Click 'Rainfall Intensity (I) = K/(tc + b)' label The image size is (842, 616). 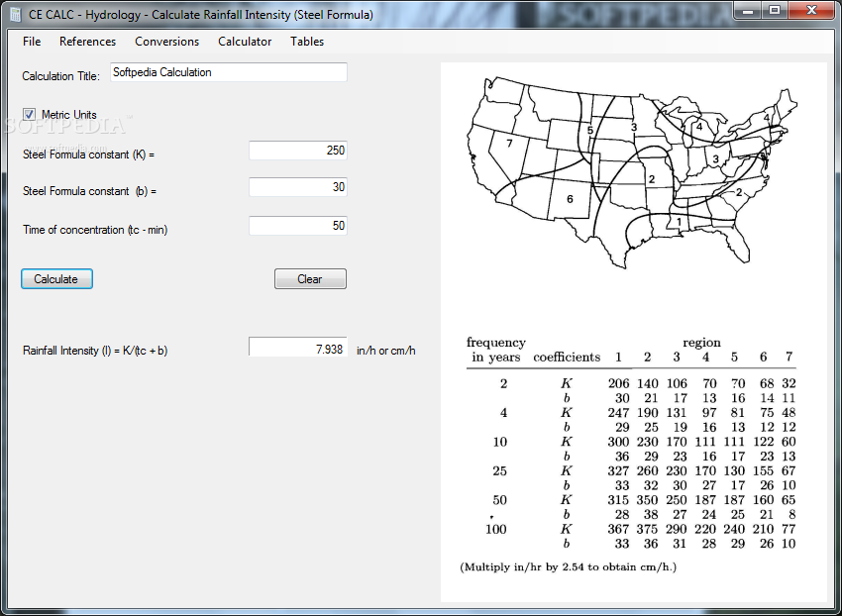tap(95, 351)
